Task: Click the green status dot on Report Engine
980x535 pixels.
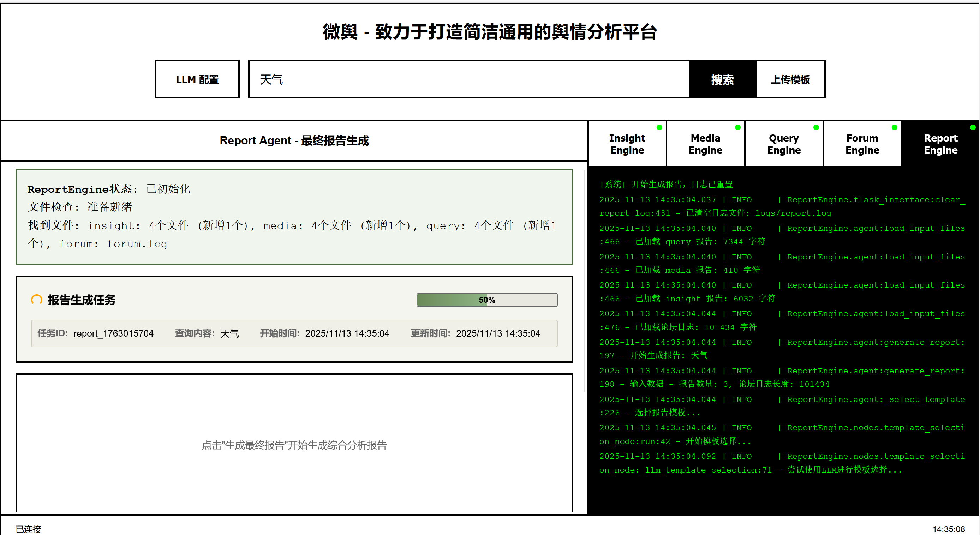Action: 973,127
